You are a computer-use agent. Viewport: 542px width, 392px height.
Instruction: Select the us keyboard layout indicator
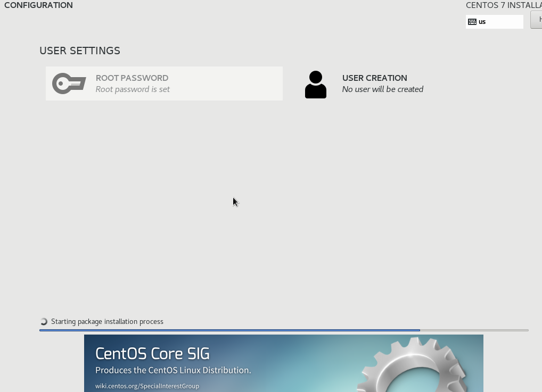[x=495, y=22]
